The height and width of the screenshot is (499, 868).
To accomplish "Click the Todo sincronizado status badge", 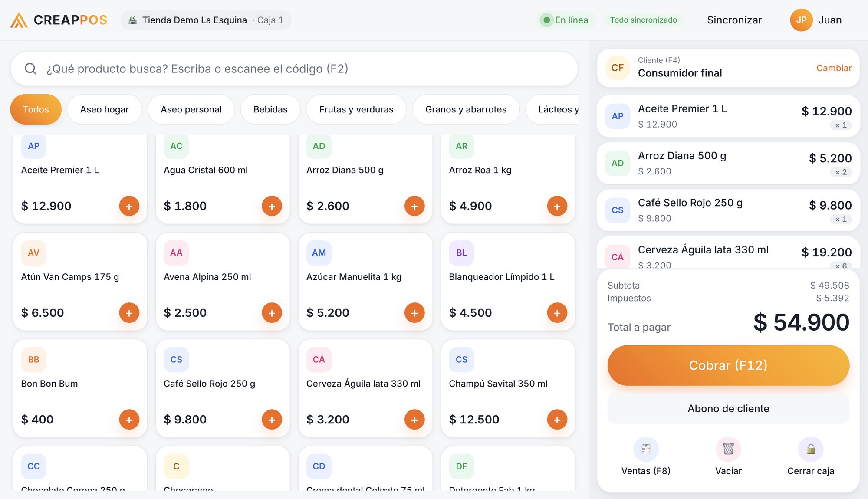I will 643,20.
